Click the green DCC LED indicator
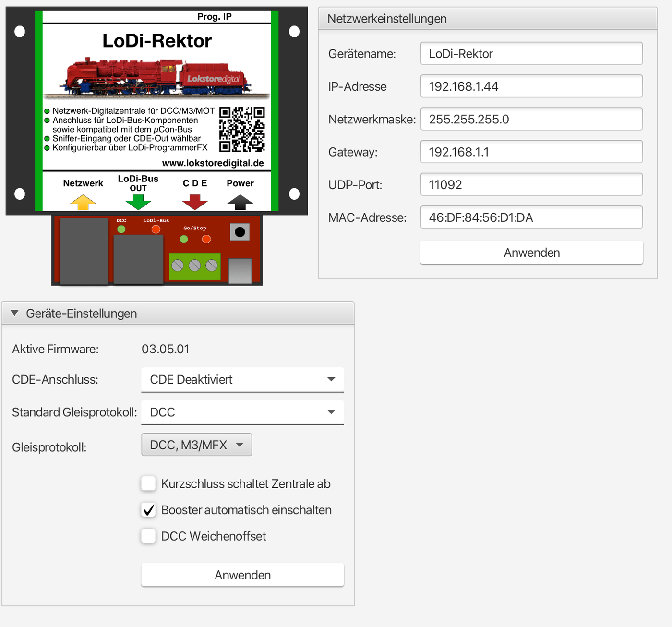672x627 pixels. tap(121, 229)
